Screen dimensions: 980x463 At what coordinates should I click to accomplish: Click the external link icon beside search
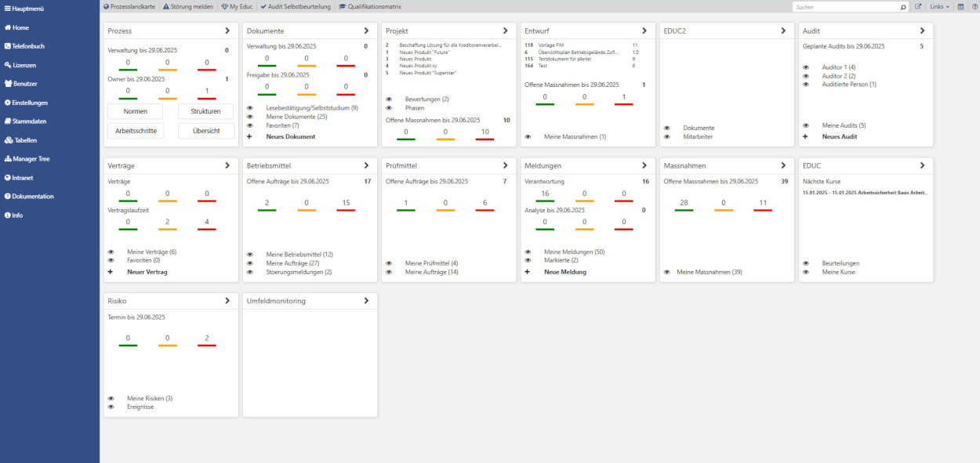pos(918,6)
